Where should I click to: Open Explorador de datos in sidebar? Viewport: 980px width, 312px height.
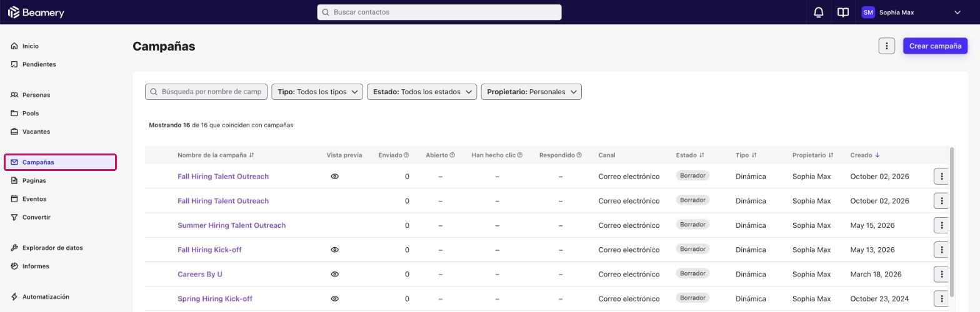(x=52, y=248)
